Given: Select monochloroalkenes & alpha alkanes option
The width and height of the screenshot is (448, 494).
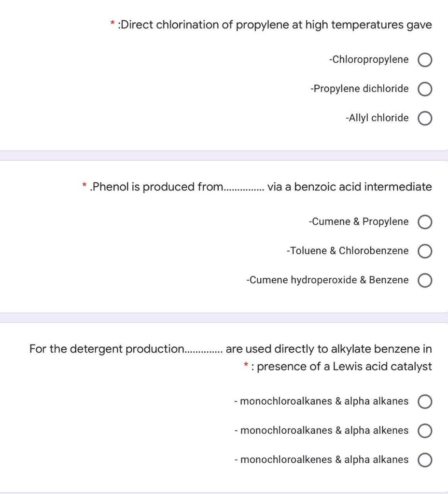Looking at the screenshot, I should click(424, 460).
